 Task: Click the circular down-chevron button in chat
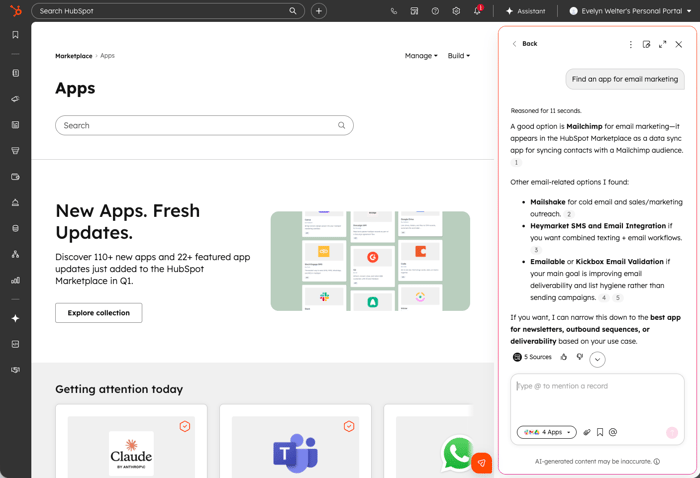tap(597, 359)
